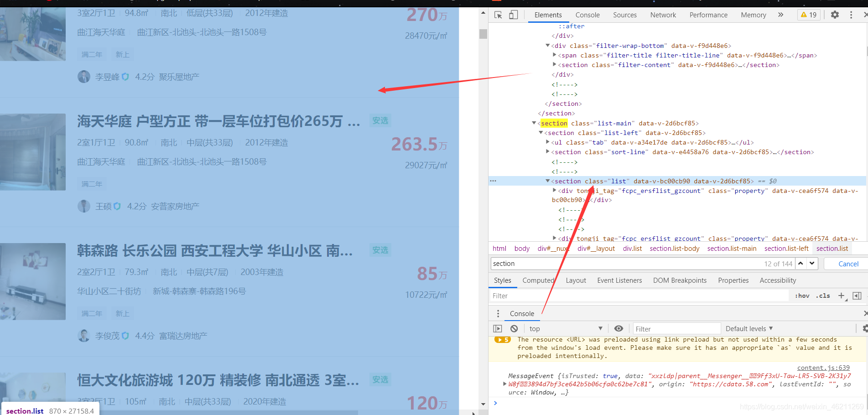The height and width of the screenshot is (415, 868).
Task: Open the DOM Breakpoints pane
Action: click(680, 280)
